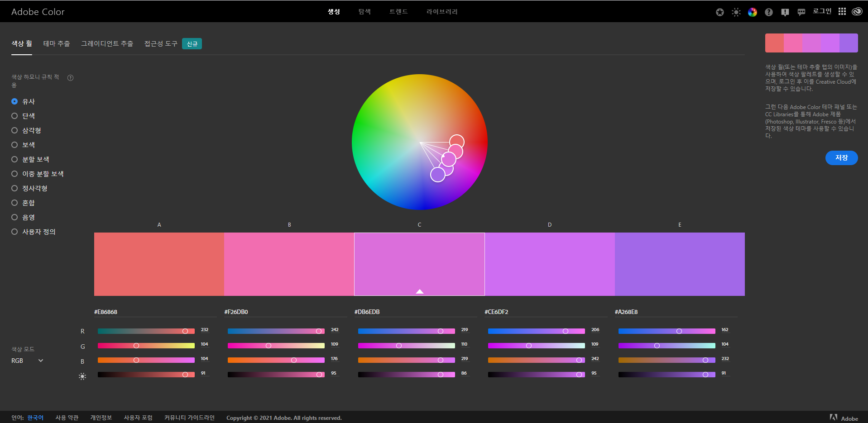Click the bottom purple handle on color wheel

(x=438, y=175)
